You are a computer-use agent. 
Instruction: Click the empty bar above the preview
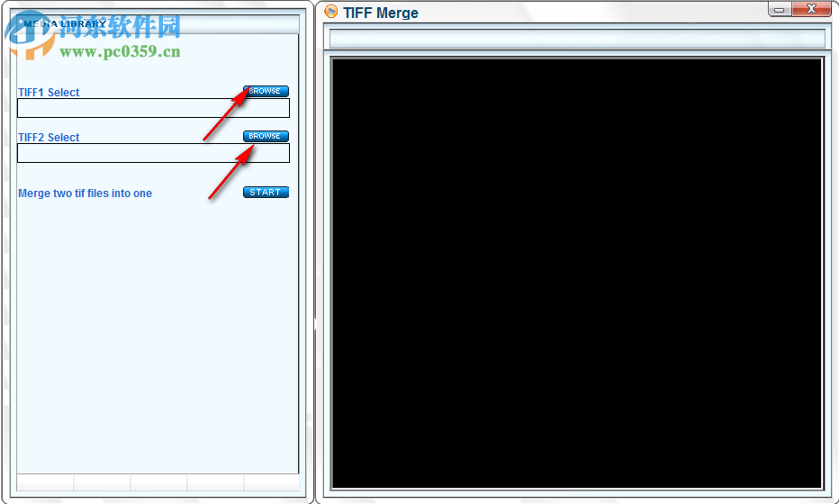coord(577,38)
